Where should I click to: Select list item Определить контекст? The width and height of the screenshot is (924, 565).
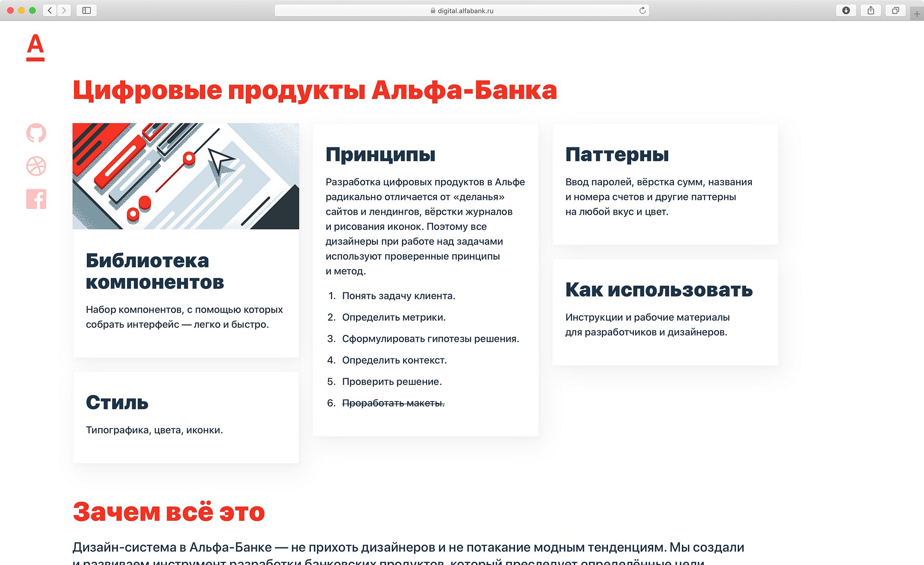(x=394, y=360)
